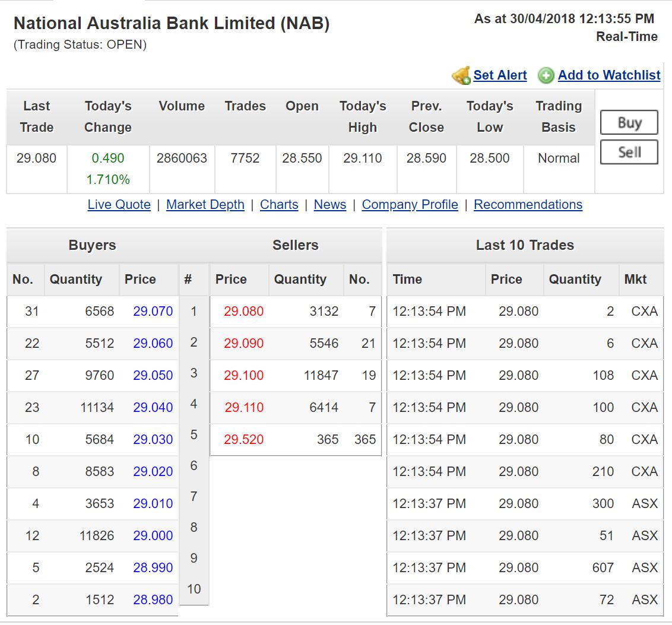Click the Sell button

629,152
